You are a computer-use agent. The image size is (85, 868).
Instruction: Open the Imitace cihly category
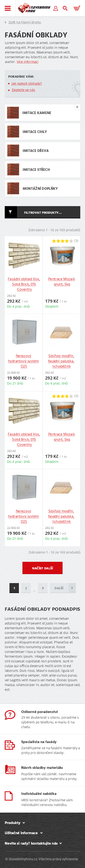point(42,131)
